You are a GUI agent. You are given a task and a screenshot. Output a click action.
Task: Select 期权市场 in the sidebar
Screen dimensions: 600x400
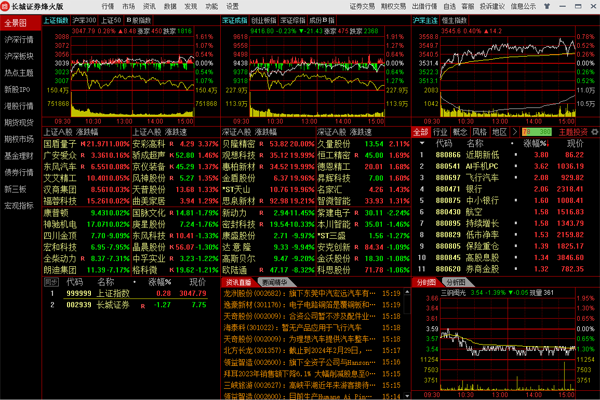(21, 139)
